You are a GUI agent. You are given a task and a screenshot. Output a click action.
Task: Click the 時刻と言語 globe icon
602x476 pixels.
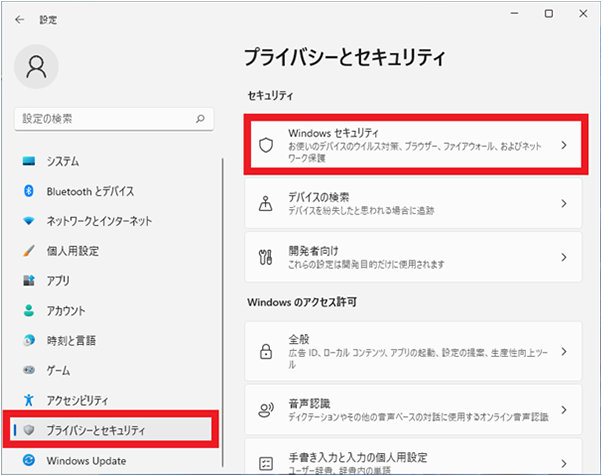click(x=29, y=340)
